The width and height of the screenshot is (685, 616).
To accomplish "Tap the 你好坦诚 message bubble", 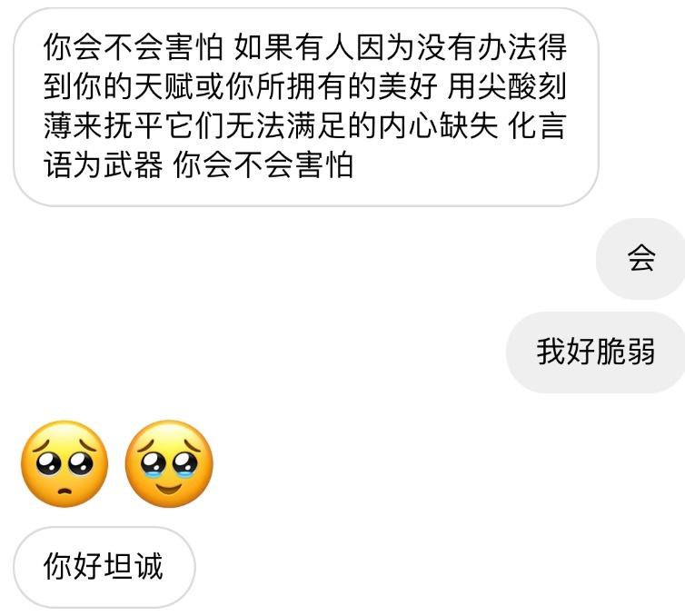I will click(x=104, y=567).
